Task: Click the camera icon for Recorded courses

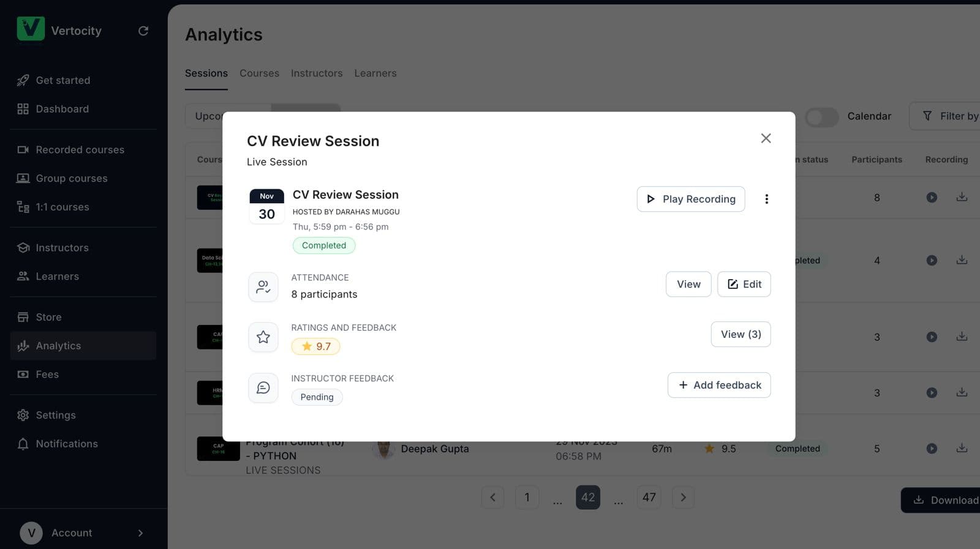Action: [x=23, y=150]
